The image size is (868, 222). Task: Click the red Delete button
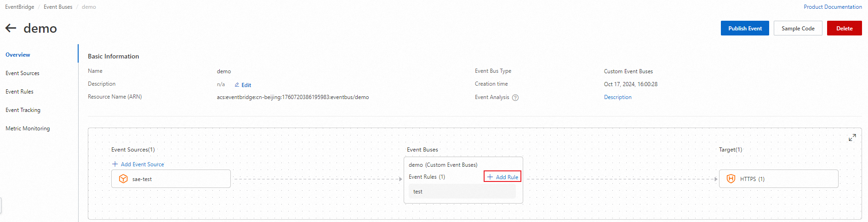pos(844,28)
